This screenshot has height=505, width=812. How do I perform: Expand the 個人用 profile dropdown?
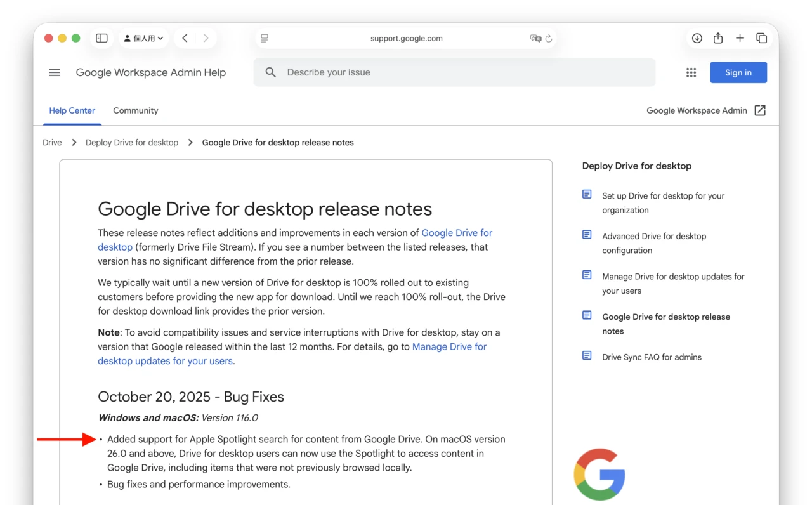point(144,38)
